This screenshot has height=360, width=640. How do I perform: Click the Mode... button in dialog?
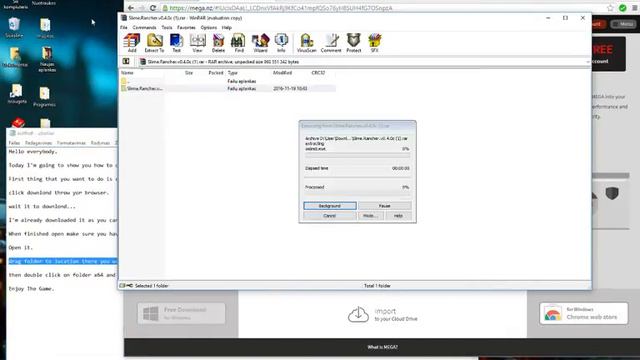coord(371,216)
